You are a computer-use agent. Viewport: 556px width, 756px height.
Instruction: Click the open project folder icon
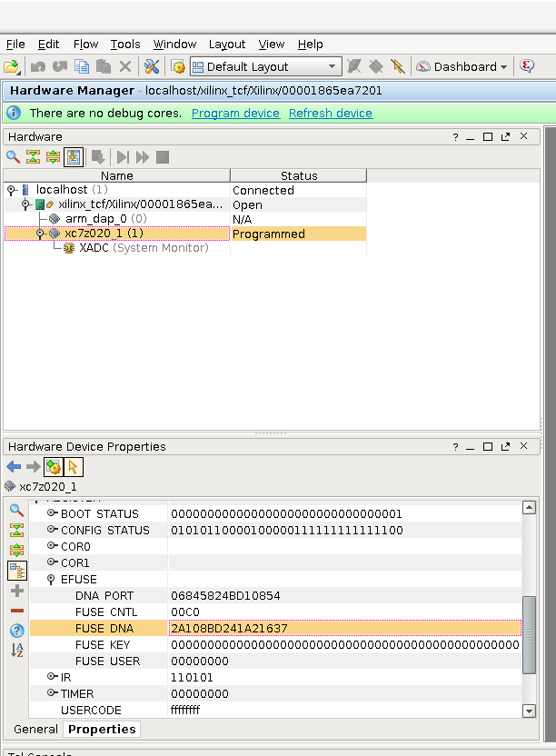(x=11, y=67)
